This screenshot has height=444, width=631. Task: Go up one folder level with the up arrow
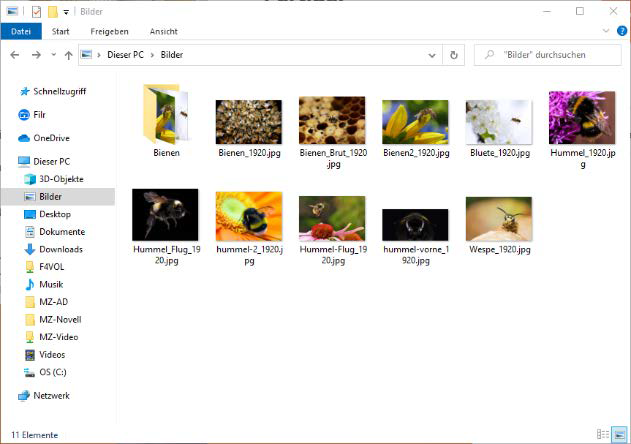tap(68, 55)
